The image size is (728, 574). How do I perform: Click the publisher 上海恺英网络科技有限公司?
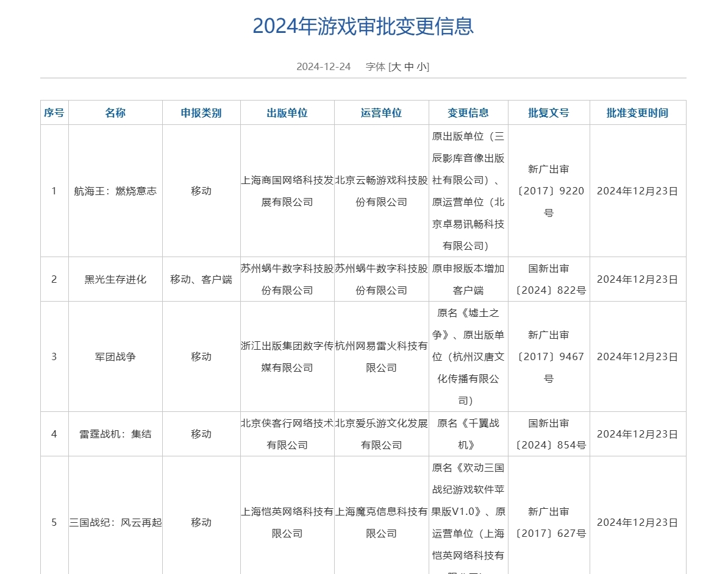click(x=287, y=522)
